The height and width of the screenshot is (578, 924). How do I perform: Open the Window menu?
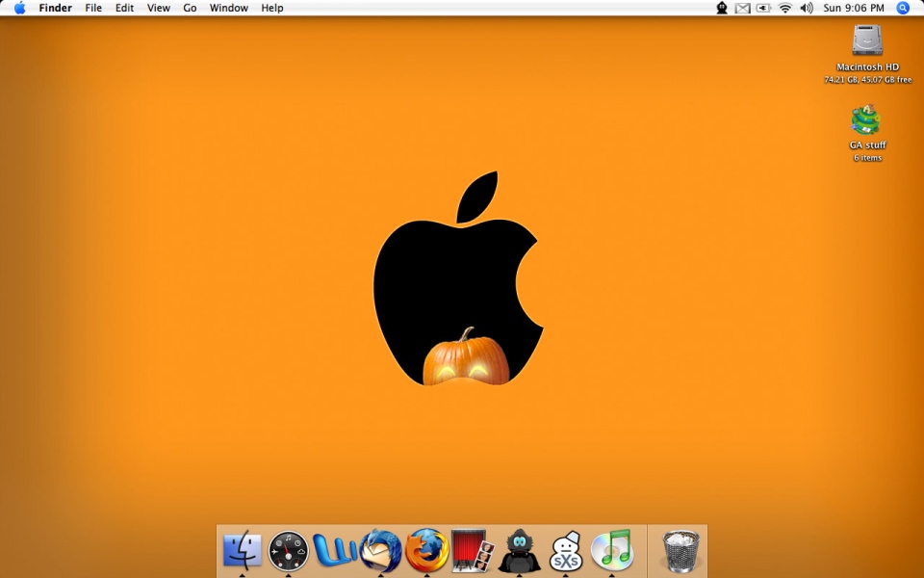tap(229, 8)
